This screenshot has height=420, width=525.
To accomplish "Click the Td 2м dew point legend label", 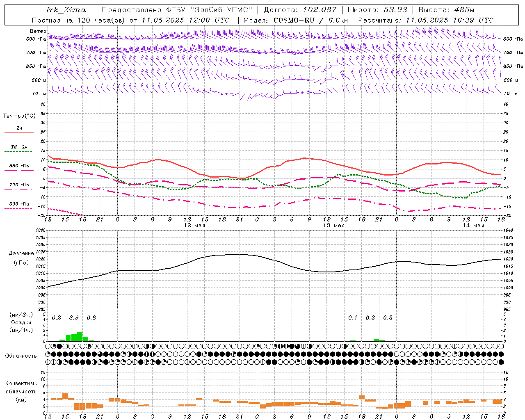I will (19, 147).
